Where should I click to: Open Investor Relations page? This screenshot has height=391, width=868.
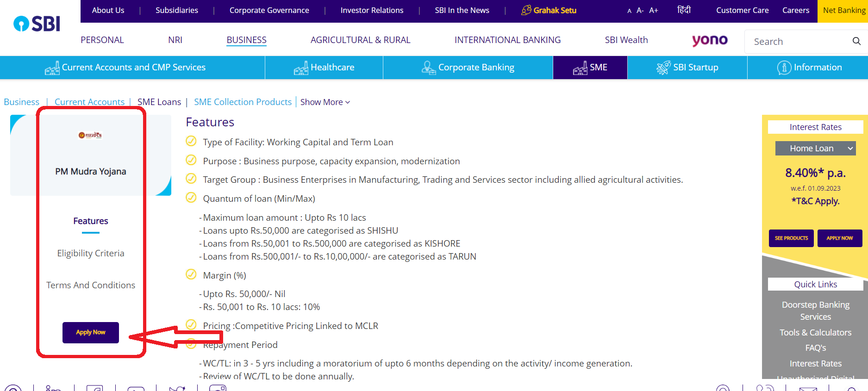click(372, 10)
